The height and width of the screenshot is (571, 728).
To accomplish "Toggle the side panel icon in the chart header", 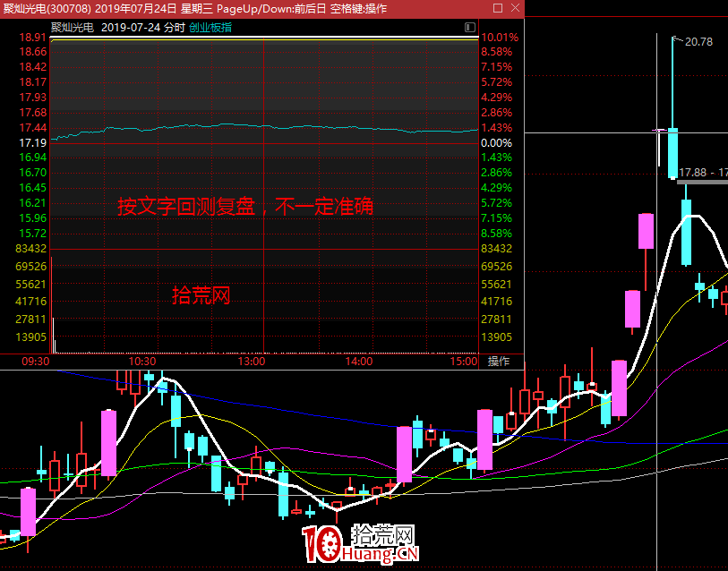I will pos(470,28).
